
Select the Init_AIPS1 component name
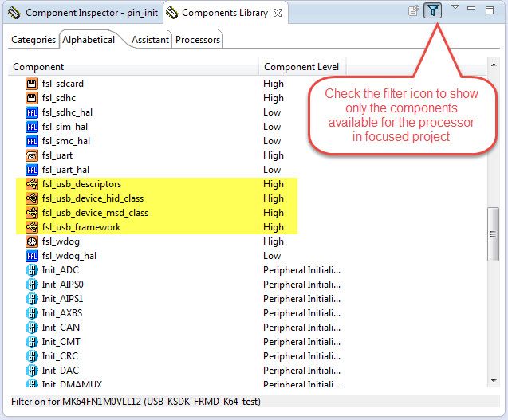click(x=62, y=299)
